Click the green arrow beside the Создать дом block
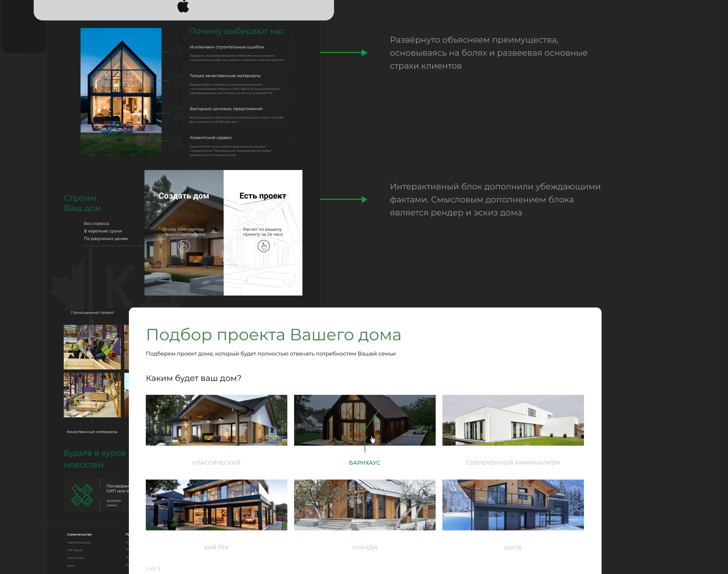This screenshot has height=574, width=728. [x=343, y=199]
